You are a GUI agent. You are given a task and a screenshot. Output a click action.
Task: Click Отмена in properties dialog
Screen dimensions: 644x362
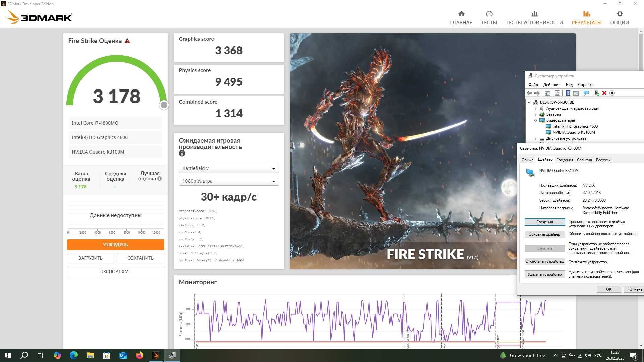pyautogui.click(x=634, y=289)
